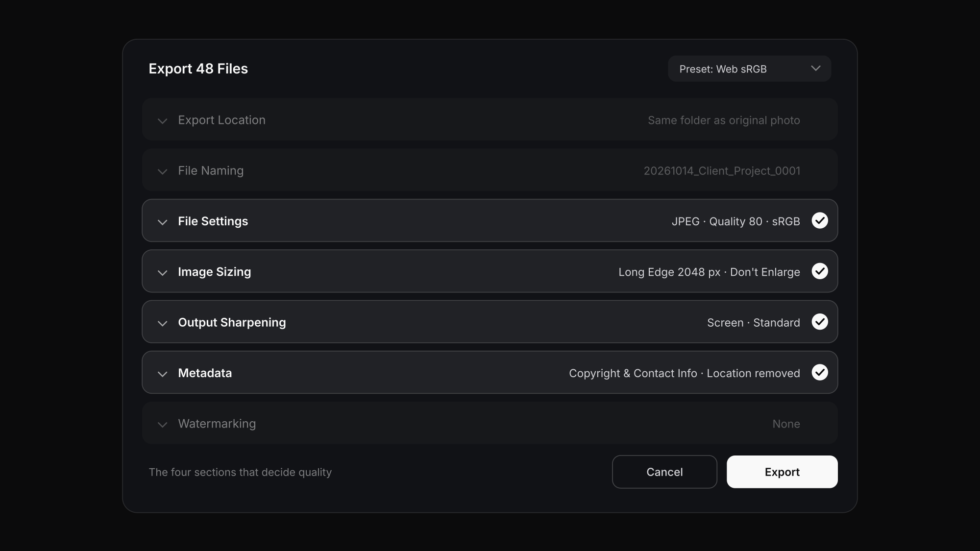Click the Output Sharpening label
The height and width of the screenshot is (551, 980).
click(x=232, y=322)
